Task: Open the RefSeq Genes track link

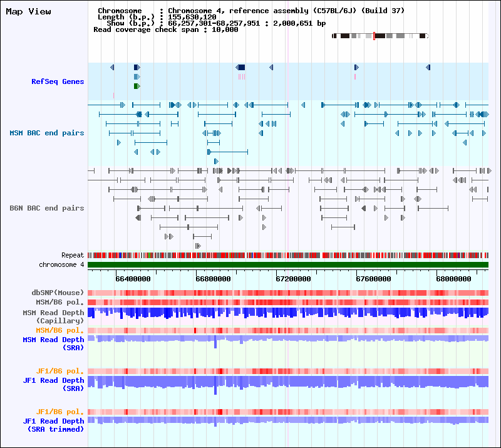Action: tap(58, 81)
